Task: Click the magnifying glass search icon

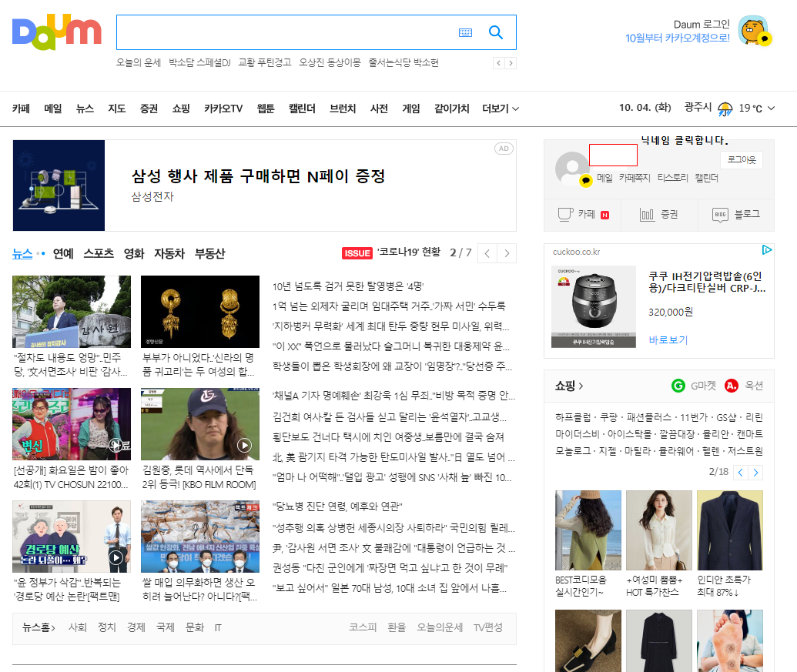Action: (496, 32)
